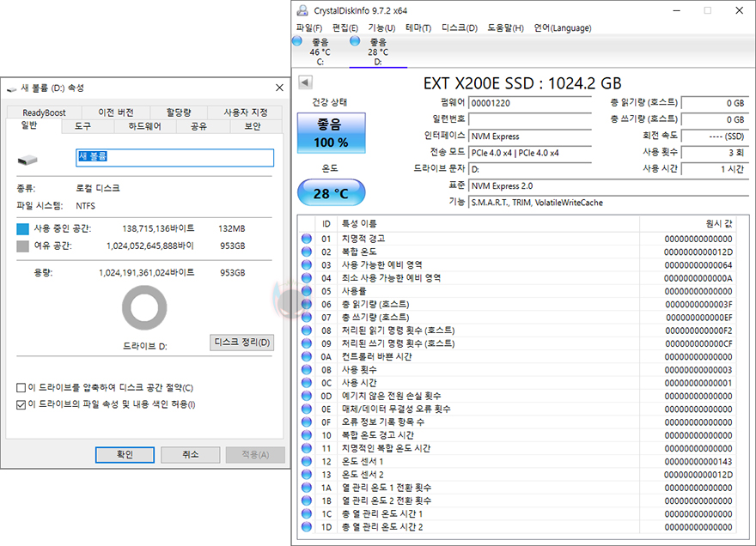Screen dimensions: 756x546
Task: Click the status orb for ID 0A 컨트롤러 바쁜 시간
Action: point(307,356)
